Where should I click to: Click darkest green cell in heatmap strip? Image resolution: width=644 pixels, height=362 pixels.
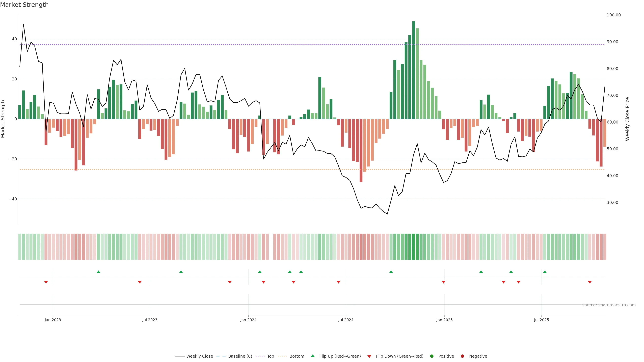click(414, 247)
